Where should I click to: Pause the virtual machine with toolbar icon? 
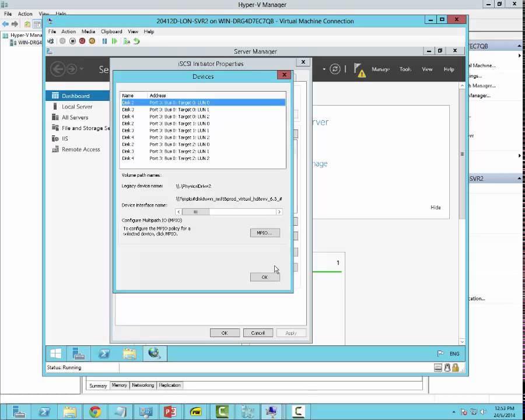(x=104, y=41)
